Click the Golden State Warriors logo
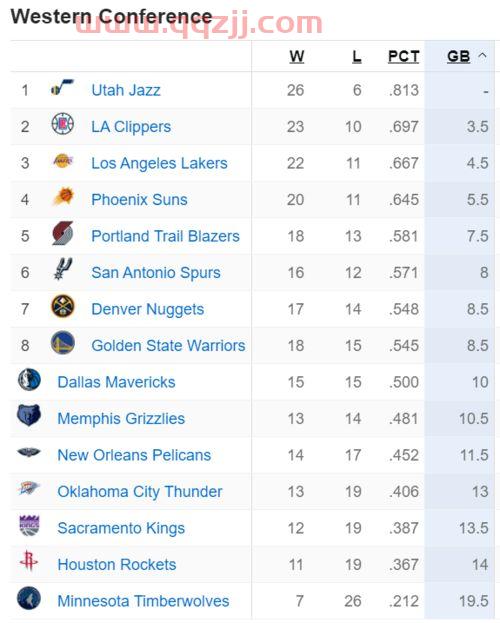The image size is (500, 623). coord(63,342)
